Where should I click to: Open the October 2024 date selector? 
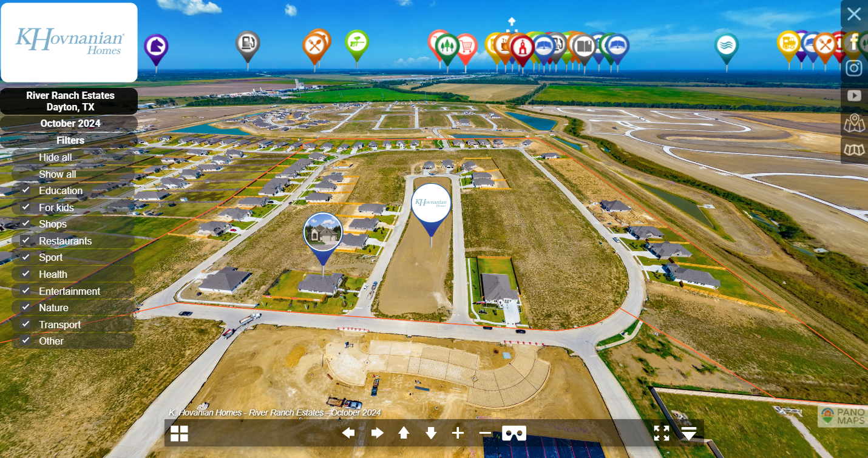pyautogui.click(x=70, y=123)
